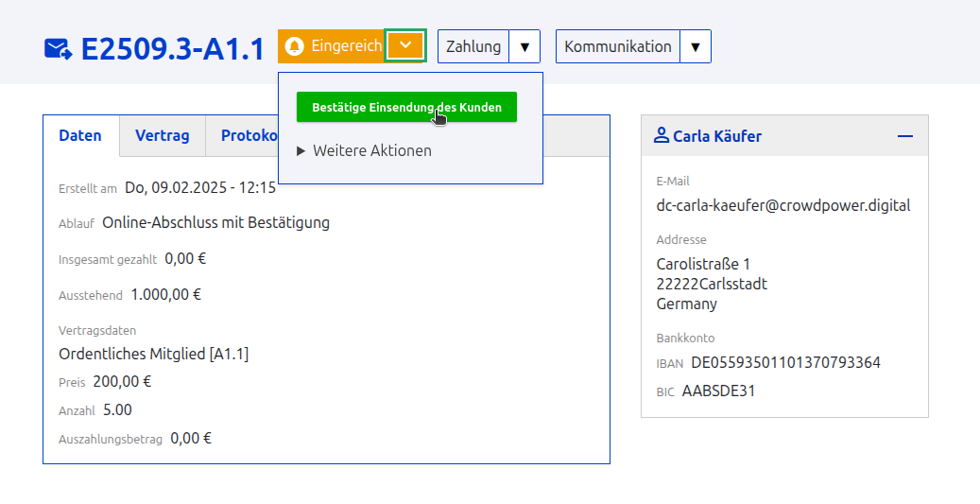Click Ordentliches Mitglied [A1.1] contract entry
The width and height of the screenshot is (980, 504).
153,354
